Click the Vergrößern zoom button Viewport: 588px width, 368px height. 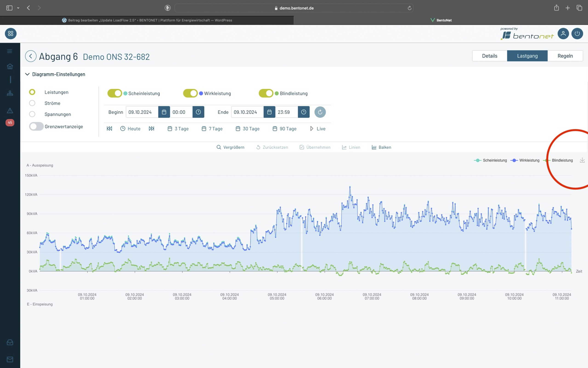point(230,147)
